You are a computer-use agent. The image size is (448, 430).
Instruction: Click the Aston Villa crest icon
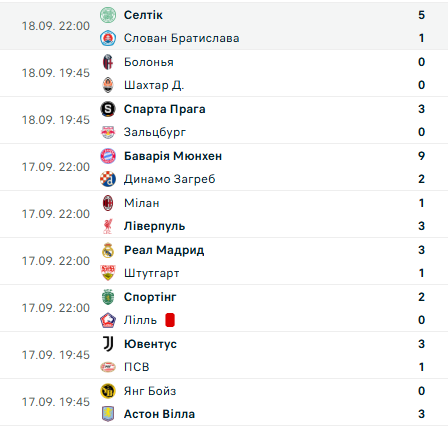(x=108, y=414)
